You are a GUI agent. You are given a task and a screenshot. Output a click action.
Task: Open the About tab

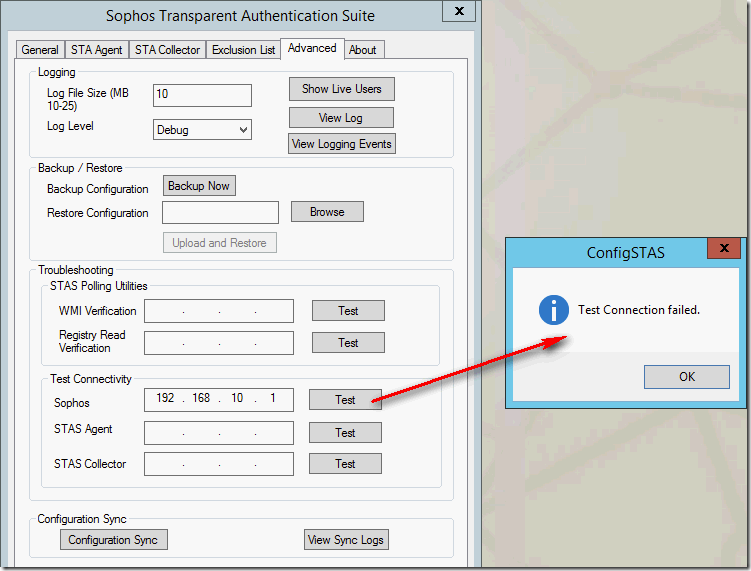point(363,50)
